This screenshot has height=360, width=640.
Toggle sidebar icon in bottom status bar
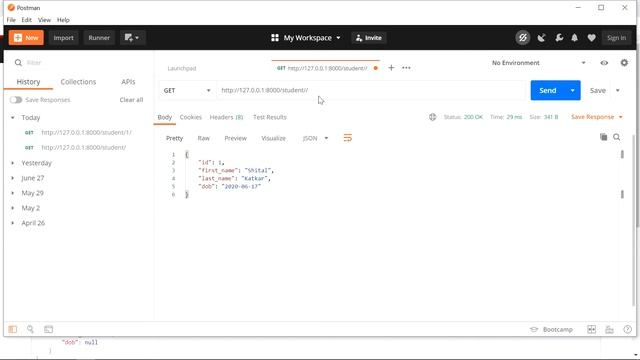[13, 329]
